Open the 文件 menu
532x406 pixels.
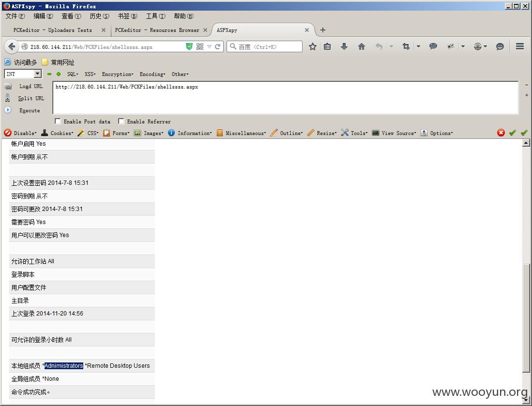click(x=15, y=16)
